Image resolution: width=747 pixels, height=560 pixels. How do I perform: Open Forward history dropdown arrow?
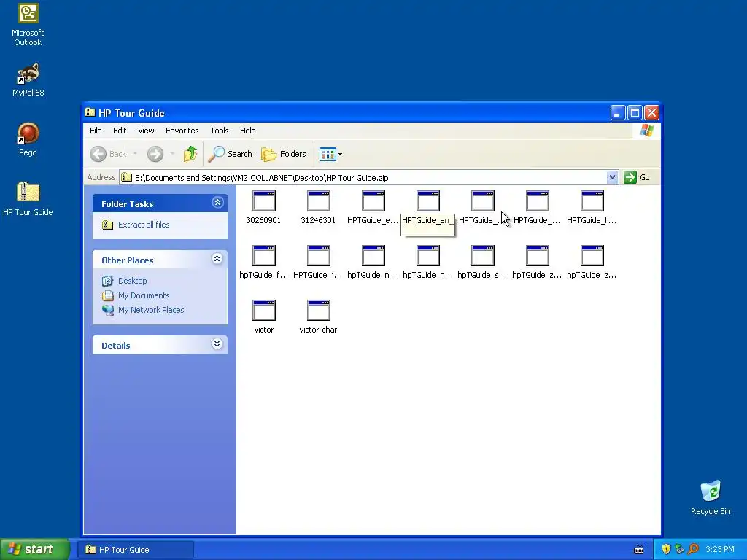[172, 154]
